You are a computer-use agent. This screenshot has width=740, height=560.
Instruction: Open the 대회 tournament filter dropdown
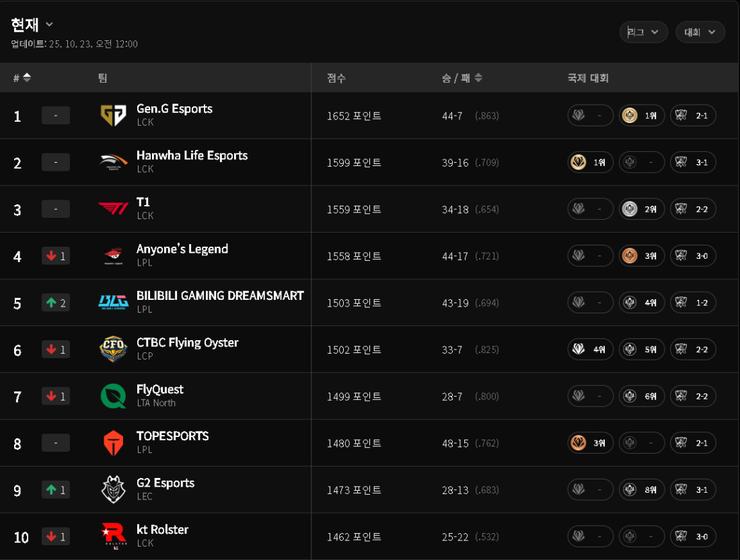[x=700, y=32]
